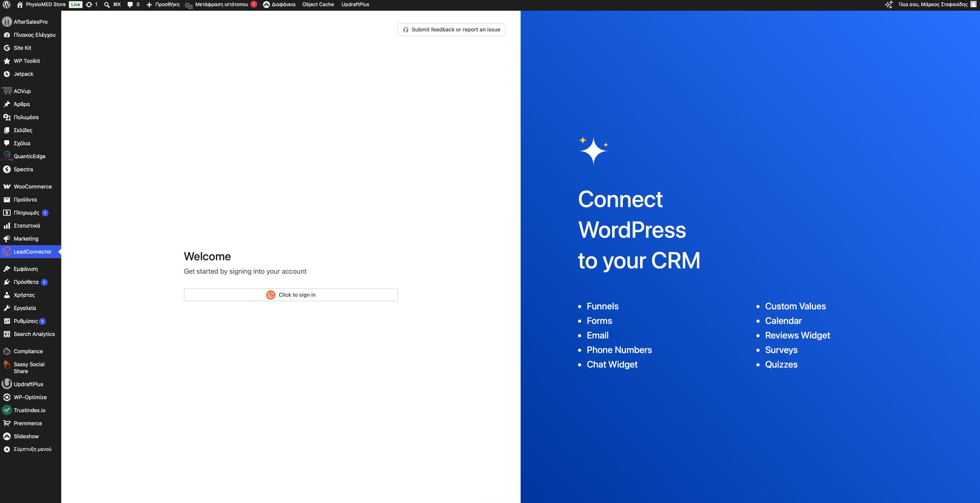Click the "Quizzes" list item

pos(781,364)
